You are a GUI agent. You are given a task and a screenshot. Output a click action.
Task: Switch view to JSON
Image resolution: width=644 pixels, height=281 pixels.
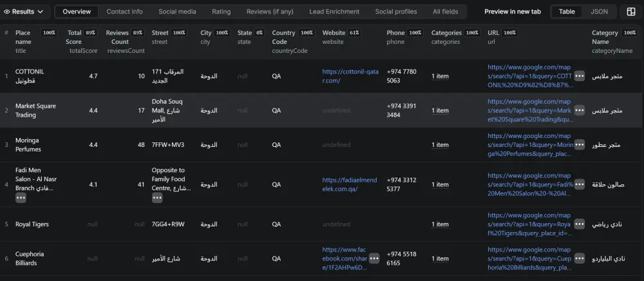[599, 12]
